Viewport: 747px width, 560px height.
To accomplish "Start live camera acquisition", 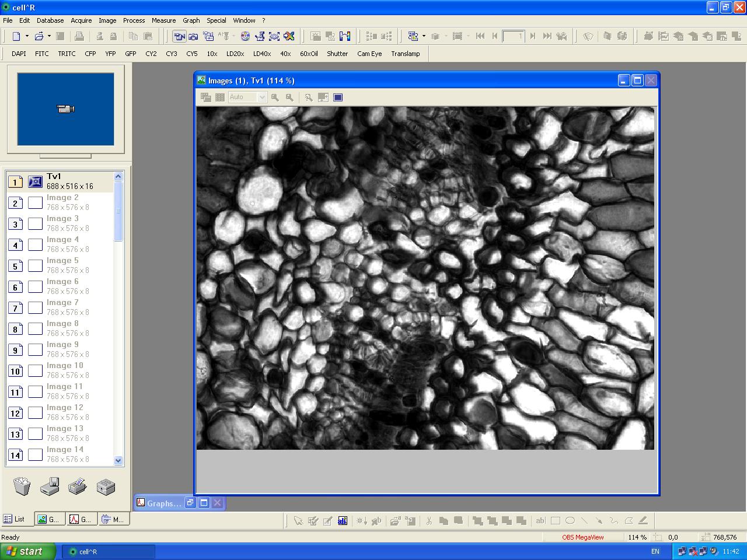I will (x=179, y=36).
